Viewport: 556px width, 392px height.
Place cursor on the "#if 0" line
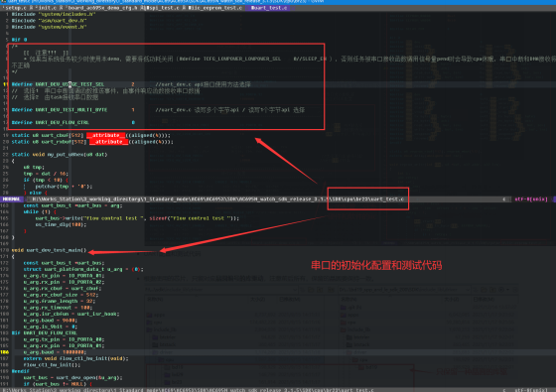tap(19, 40)
